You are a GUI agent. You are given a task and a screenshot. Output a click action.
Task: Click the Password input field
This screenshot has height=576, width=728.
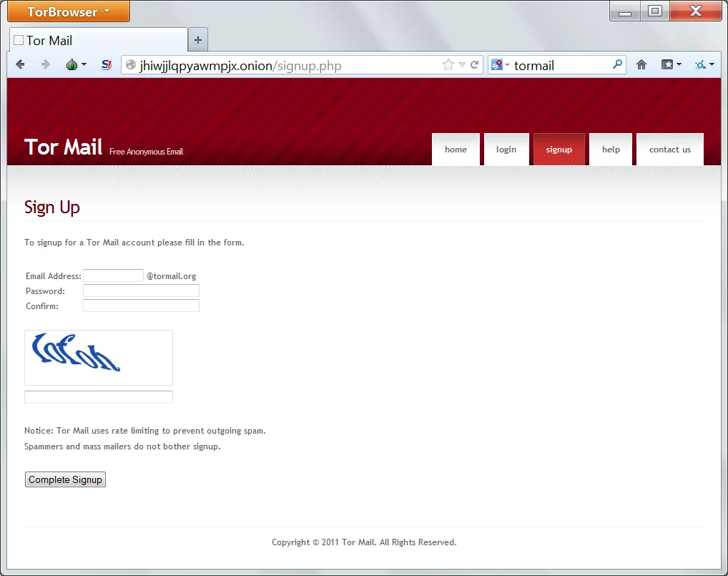pos(141,291)
